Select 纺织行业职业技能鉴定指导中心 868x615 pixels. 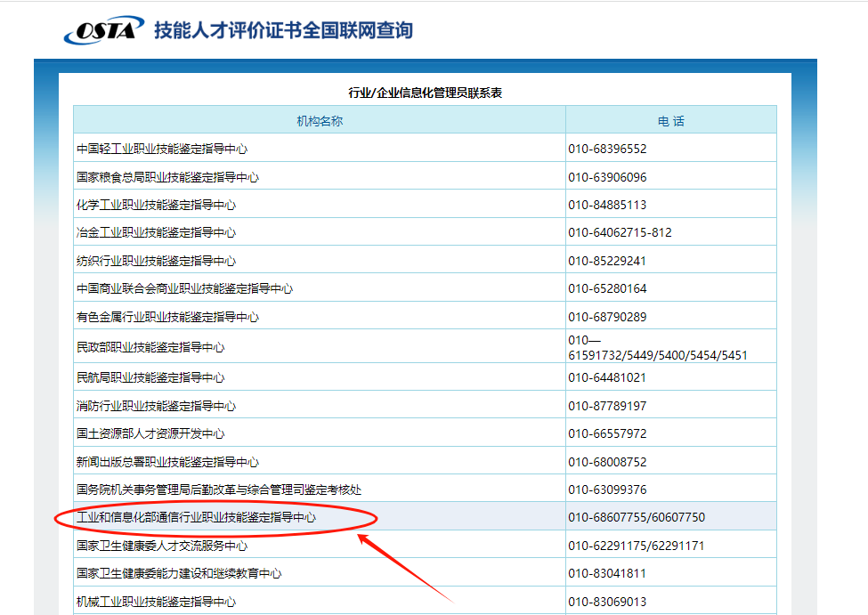156,261
